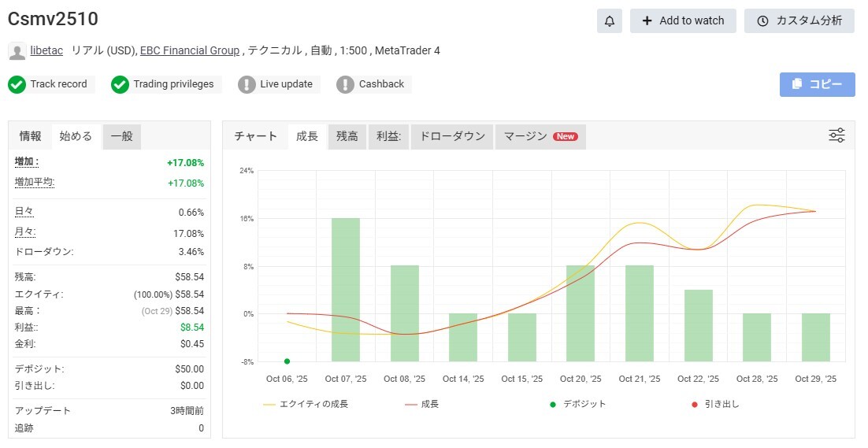This screenshot has height=448, width=868.
Task: Open the EBC Financial Group link
Action: [189, 51]
